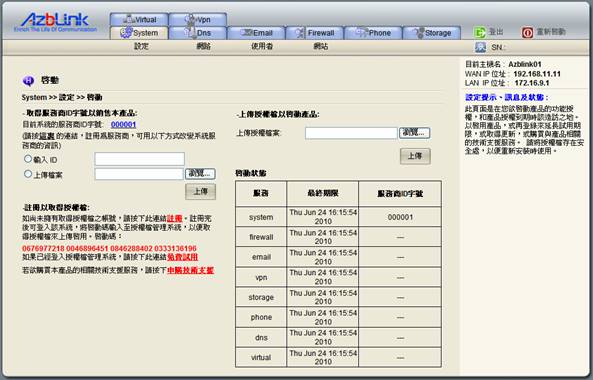This screenshot has height=380, width=593.
Task: Click the license file upload path field
Action: click(351, 133)
